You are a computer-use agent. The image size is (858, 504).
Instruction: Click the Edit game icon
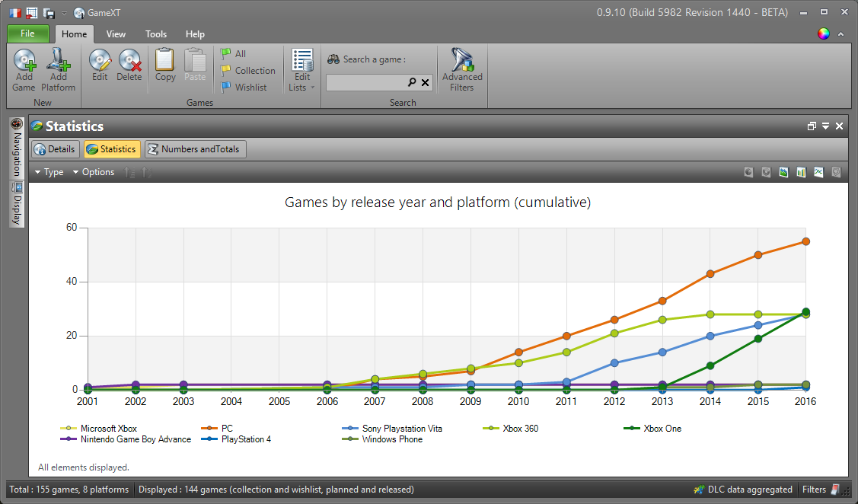pyautogui.click(x=100, y=59)
